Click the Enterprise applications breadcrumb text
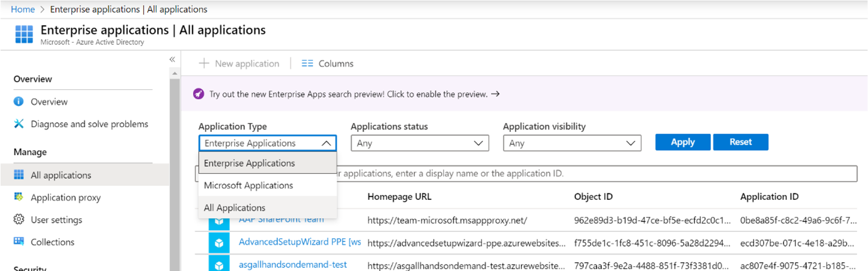Image resolution: width=868 pixels, height=271 pixels. pos(129,9)
